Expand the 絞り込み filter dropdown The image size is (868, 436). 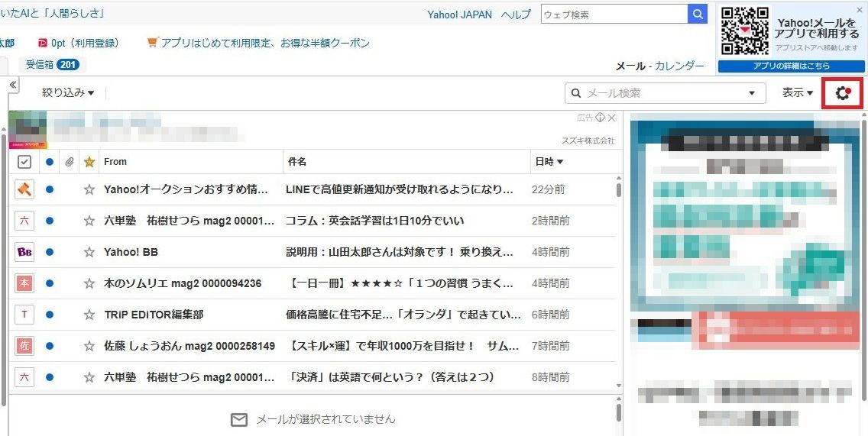[68, 93]
